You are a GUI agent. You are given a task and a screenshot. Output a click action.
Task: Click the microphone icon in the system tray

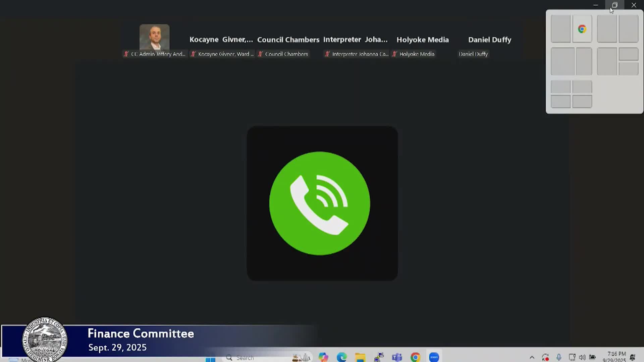[559, 357]
